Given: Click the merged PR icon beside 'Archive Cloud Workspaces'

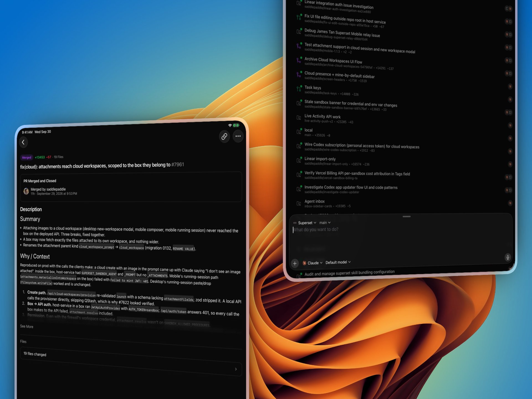Looking at the screenshot, I should point(299,60).
